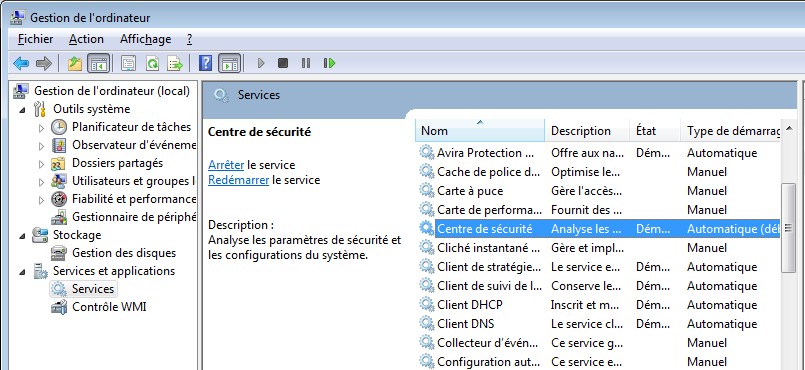This screenshot has height=370, width=805.
Task: Click the Utilisateurs et groupes tree icon
Action: coord(60,181)
